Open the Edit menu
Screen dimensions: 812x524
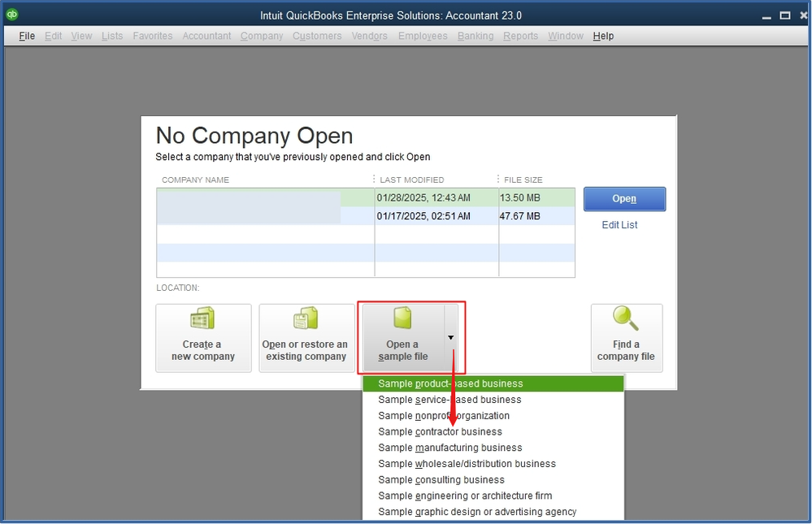pos(54,36)
